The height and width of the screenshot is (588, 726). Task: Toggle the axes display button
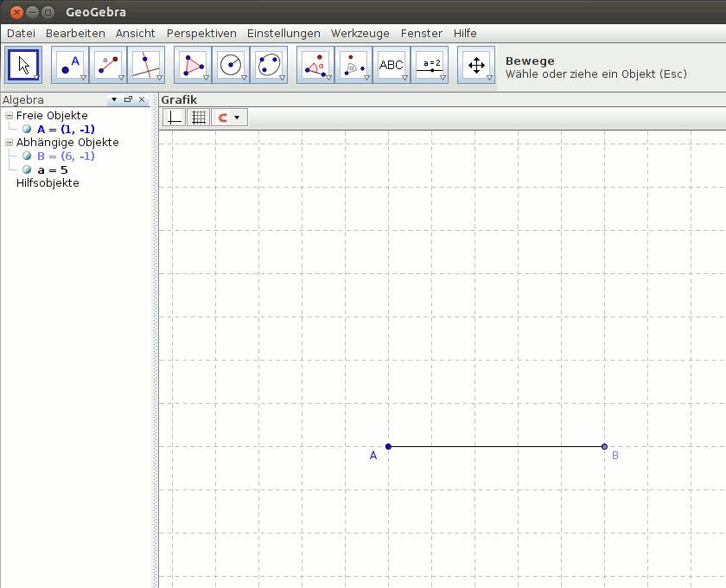coord(175,117)
